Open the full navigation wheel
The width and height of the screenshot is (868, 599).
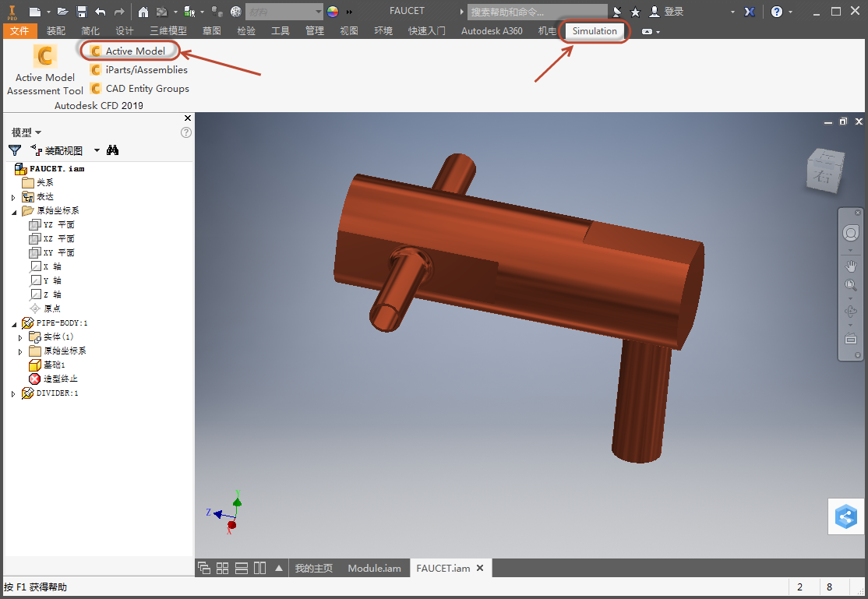point(851,233)
